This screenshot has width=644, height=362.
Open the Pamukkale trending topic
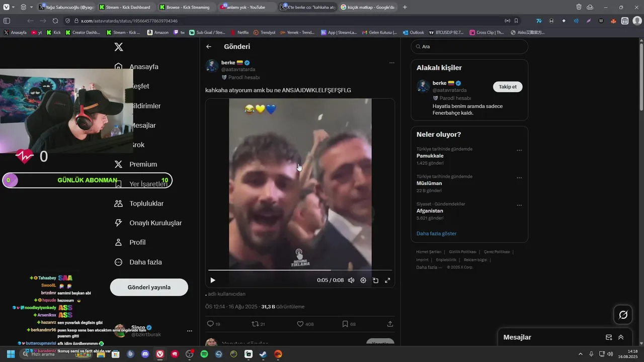coord(430,156)
